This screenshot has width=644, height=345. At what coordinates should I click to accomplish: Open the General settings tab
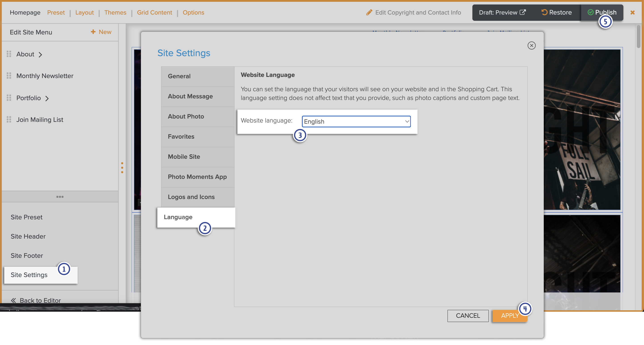click(x=198, y=76)
